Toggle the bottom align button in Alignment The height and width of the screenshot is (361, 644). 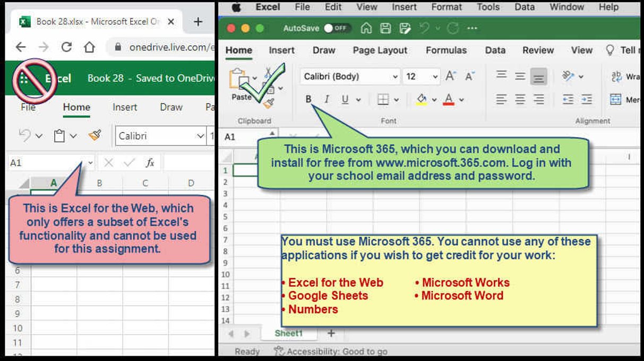[538, 76]
